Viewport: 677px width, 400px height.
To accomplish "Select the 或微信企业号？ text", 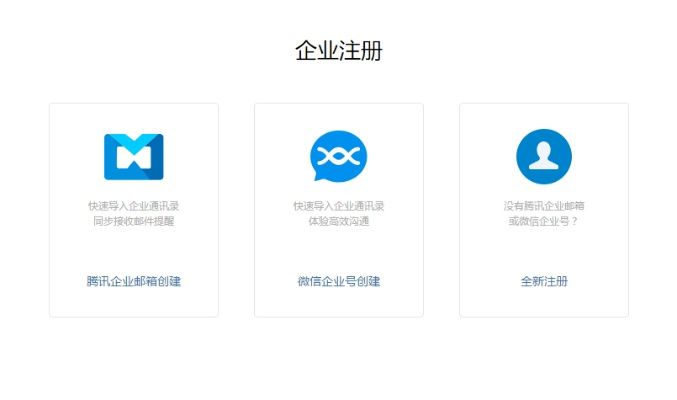I will pyautogui.click(x=543, y=221).
